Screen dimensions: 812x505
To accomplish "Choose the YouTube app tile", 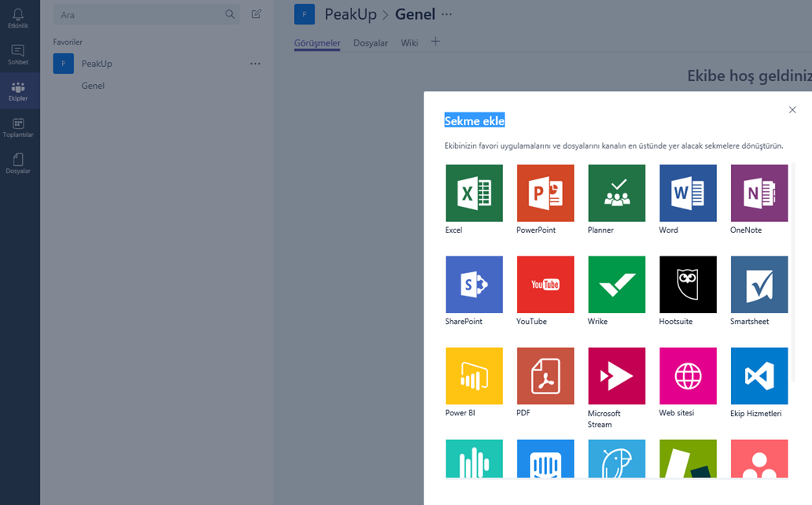I will click(546, 284).
